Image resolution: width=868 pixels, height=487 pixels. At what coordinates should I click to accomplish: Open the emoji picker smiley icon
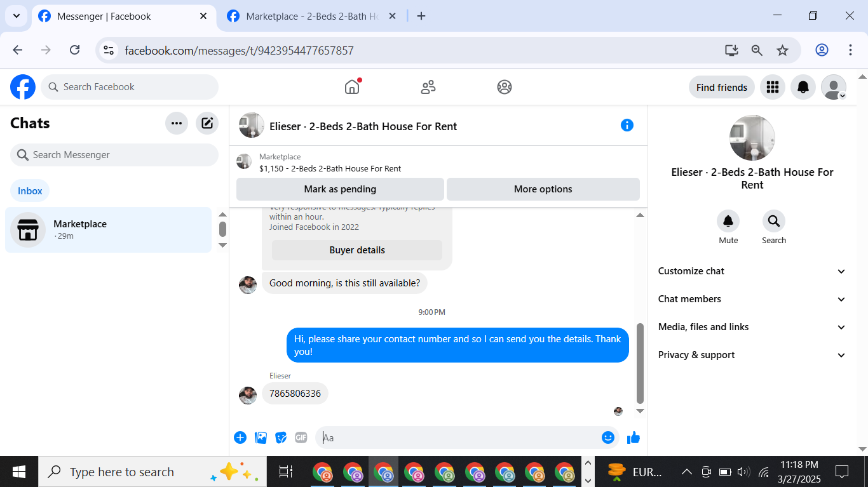click(x=608, y=437)
